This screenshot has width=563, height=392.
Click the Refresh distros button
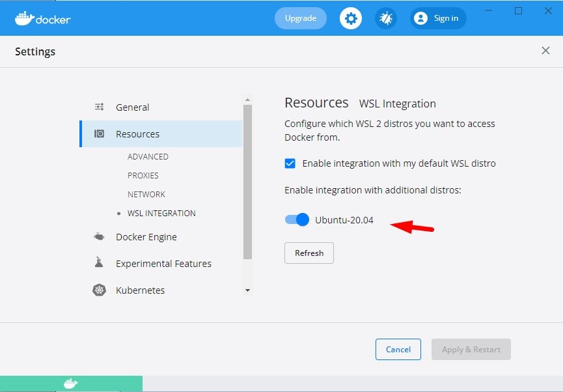click(x=309, y=253)
